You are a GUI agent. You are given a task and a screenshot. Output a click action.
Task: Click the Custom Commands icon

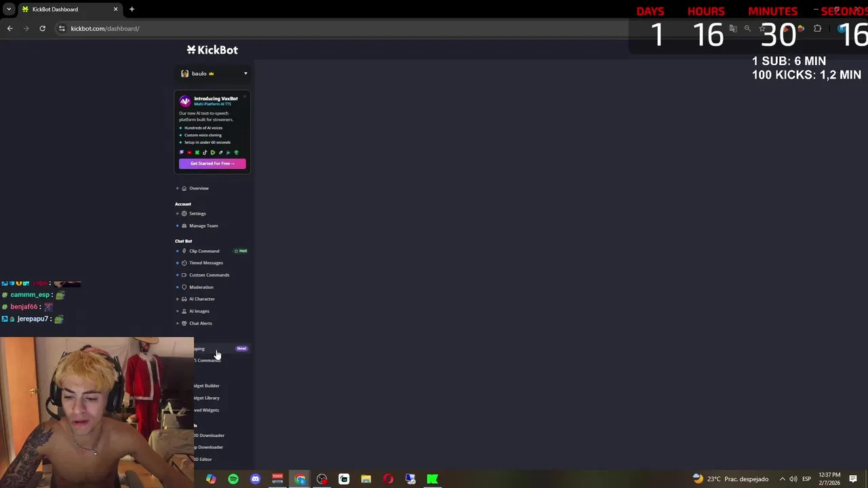(184, 275)
